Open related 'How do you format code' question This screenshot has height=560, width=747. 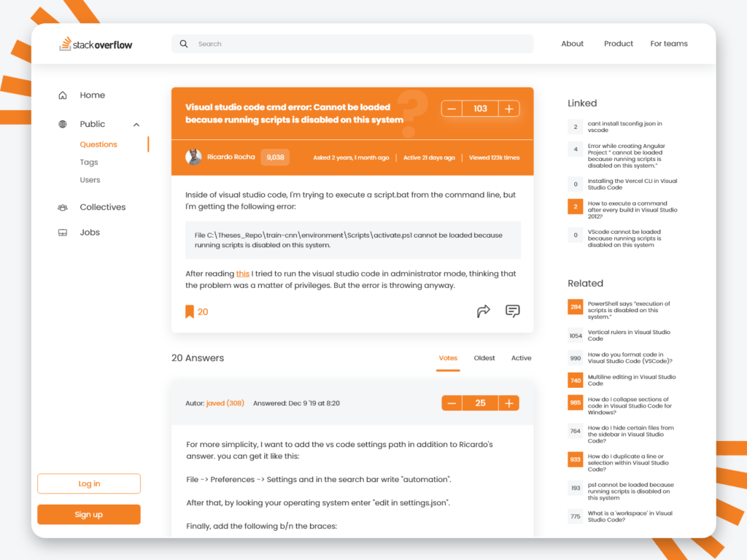630,358
